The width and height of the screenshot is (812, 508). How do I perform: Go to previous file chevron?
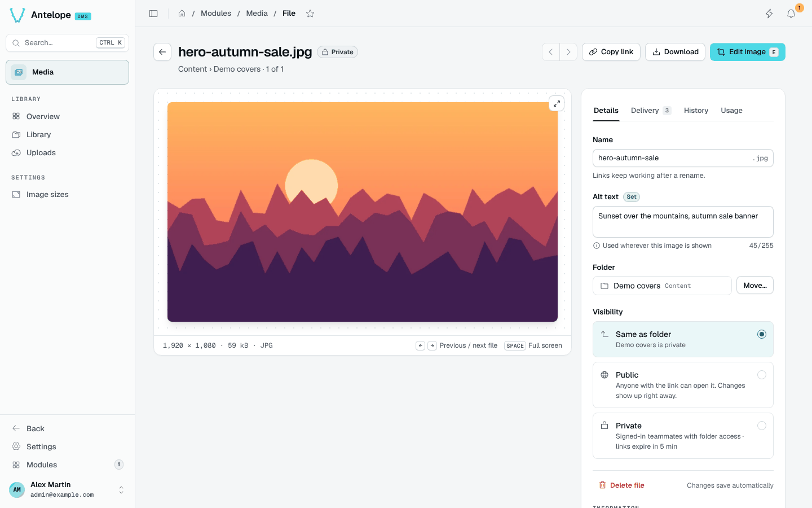tap(551, 52)
